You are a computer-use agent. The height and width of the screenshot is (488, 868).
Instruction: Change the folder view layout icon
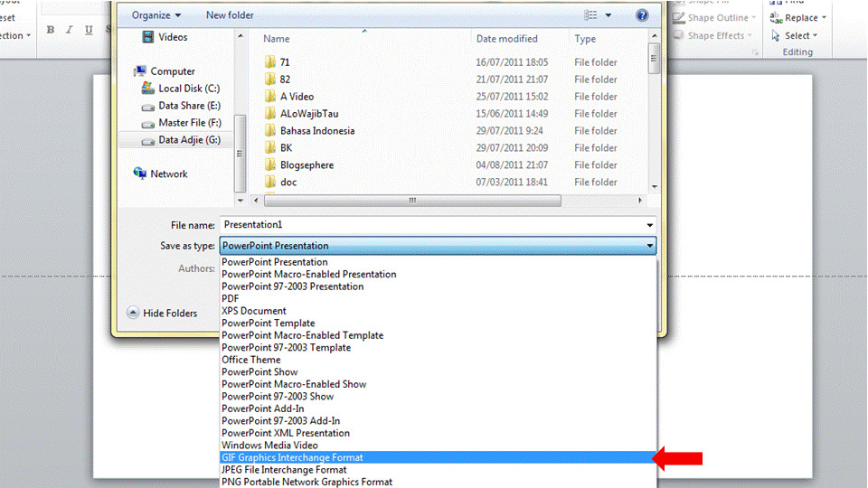coord(590,15)
